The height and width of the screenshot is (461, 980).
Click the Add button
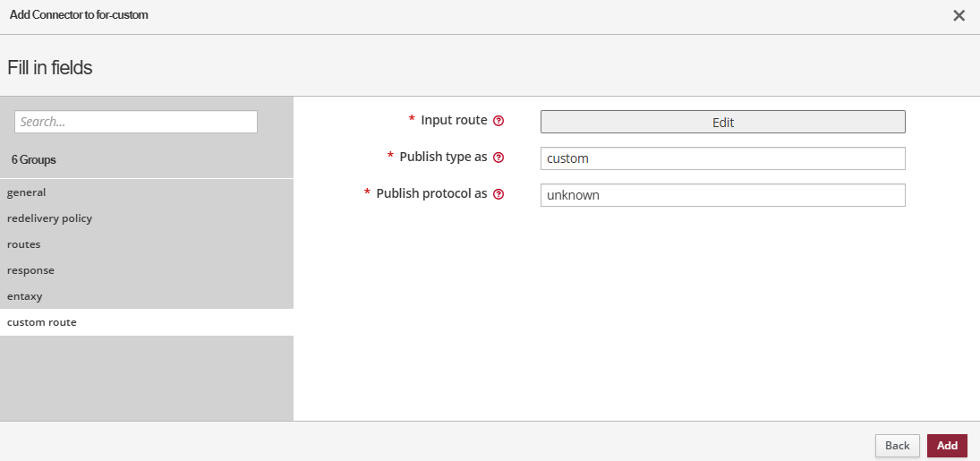[947, 446]
